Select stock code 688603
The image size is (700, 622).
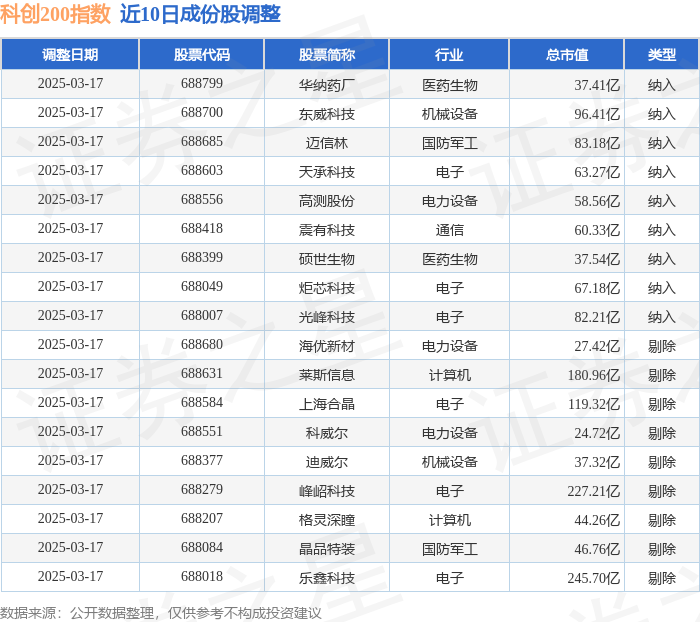click(202, 171)
